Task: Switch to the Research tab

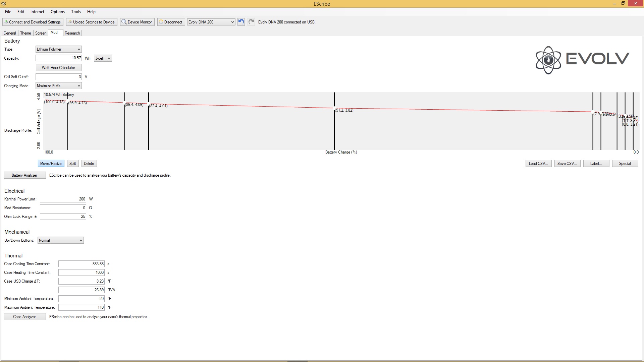Action: click(72, 33)
